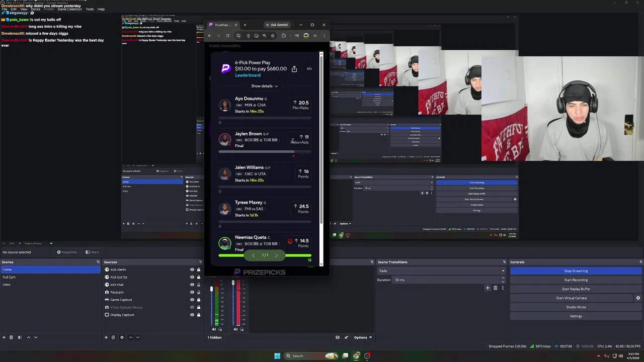This screenshot has width=644, height=362.
Task: Open Chrome extensions puzzle icon
Action: [x=284, y=36]
